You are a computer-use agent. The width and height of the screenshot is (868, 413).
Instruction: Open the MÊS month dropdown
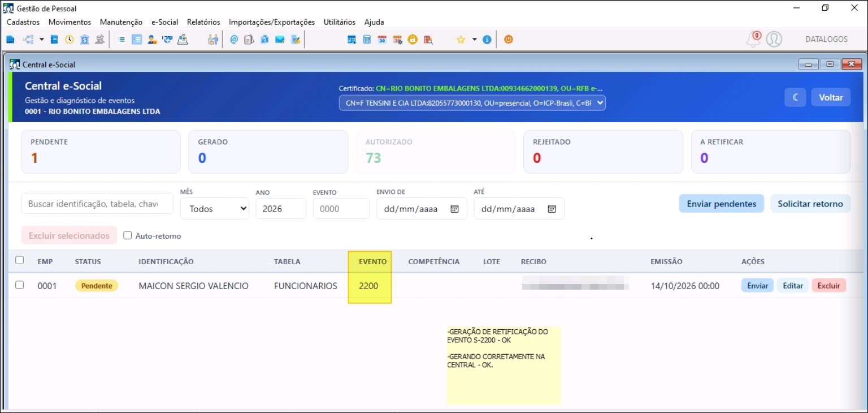(x=215, y=209)
